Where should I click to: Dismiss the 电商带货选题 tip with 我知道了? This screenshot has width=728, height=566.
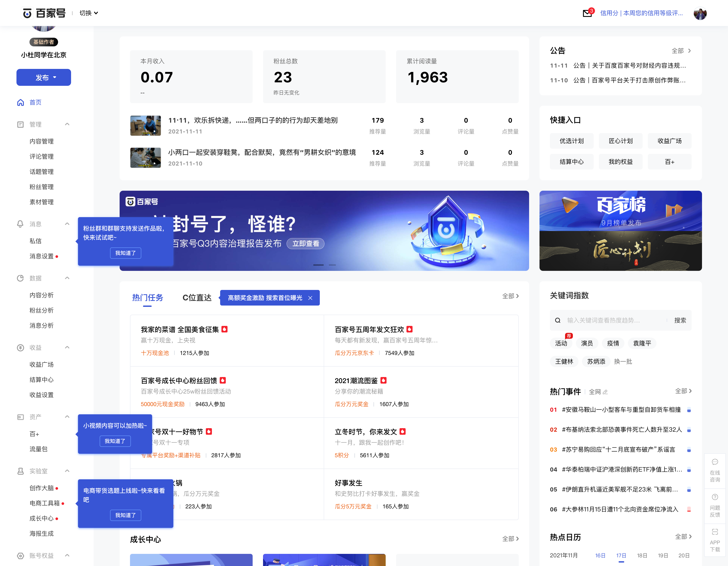coord(126,515)
